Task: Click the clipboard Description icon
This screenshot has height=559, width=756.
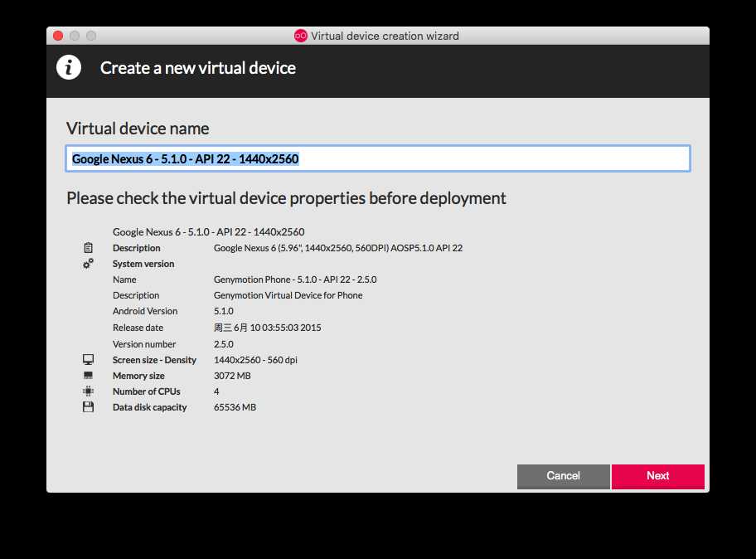Action: pos(88,248)
